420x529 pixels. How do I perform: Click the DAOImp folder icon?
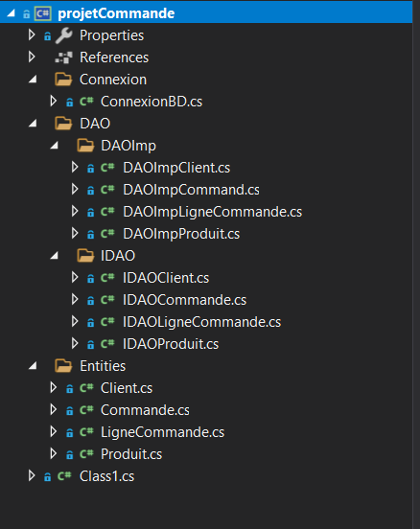85,146
